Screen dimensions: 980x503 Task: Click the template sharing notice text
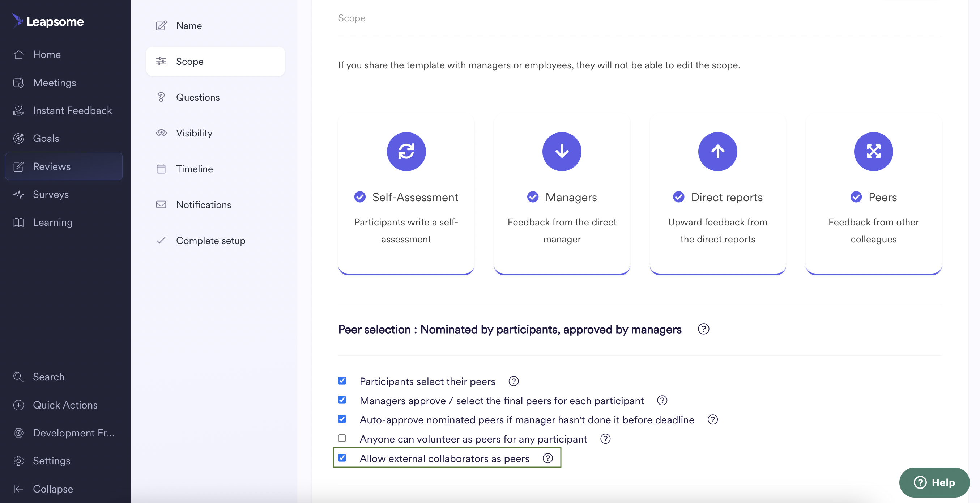[x=539, y=65]
